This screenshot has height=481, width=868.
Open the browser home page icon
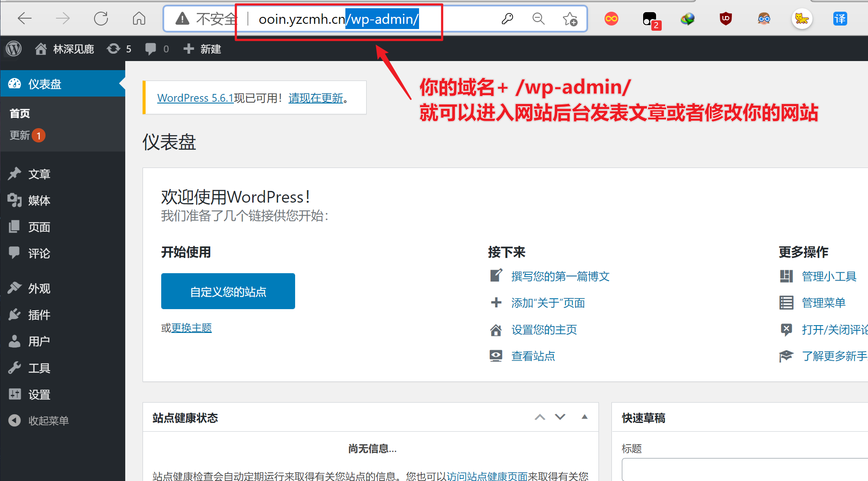click(139, 19)
